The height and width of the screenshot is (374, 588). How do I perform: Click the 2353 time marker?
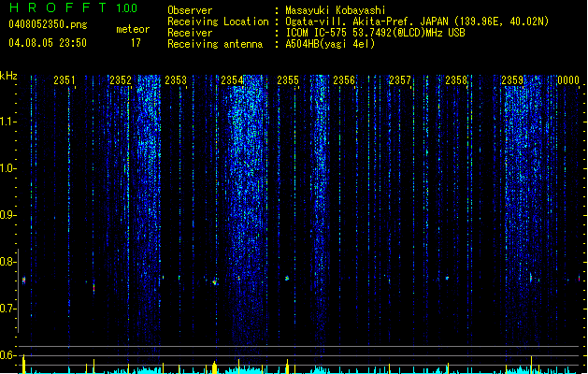[x=176, y=79]
